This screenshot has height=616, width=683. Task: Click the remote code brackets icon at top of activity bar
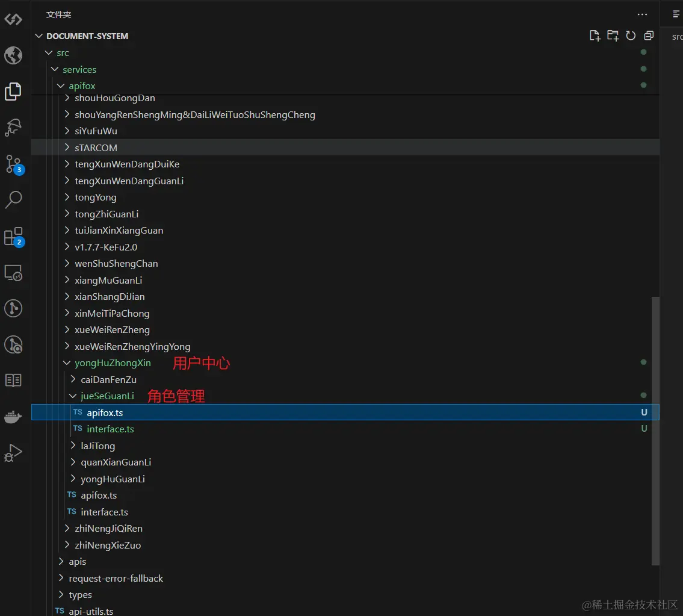click(13, 19)
